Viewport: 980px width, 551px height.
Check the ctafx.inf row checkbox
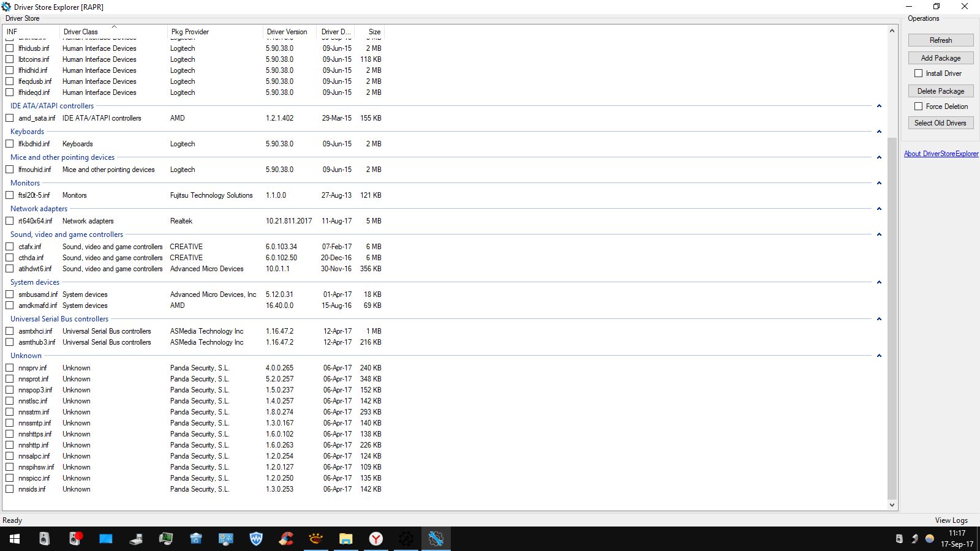9,247
